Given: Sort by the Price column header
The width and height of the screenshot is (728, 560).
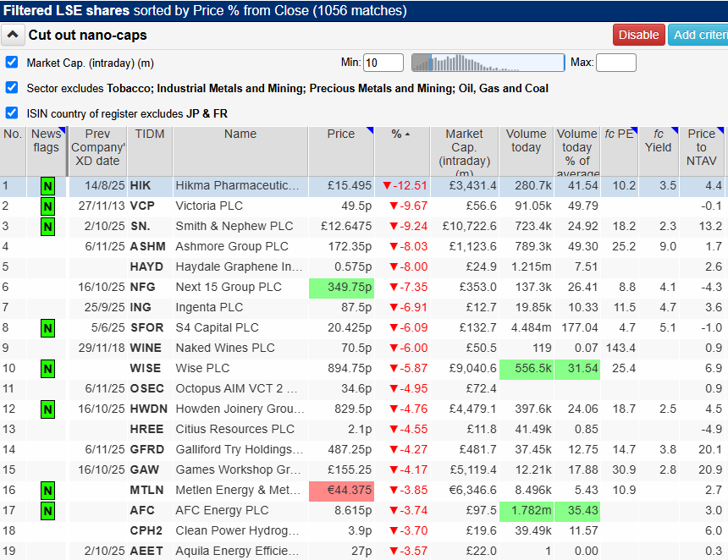Looking at the screenshot, I should point(341,151).
